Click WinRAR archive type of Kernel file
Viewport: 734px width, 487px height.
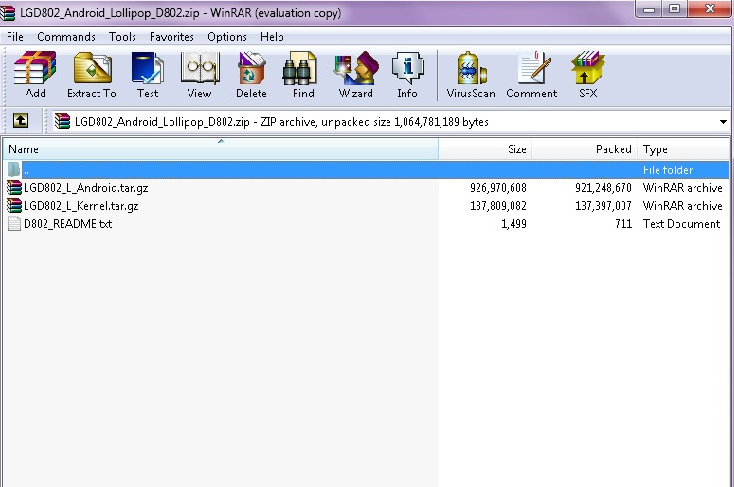tap(683, 206)
